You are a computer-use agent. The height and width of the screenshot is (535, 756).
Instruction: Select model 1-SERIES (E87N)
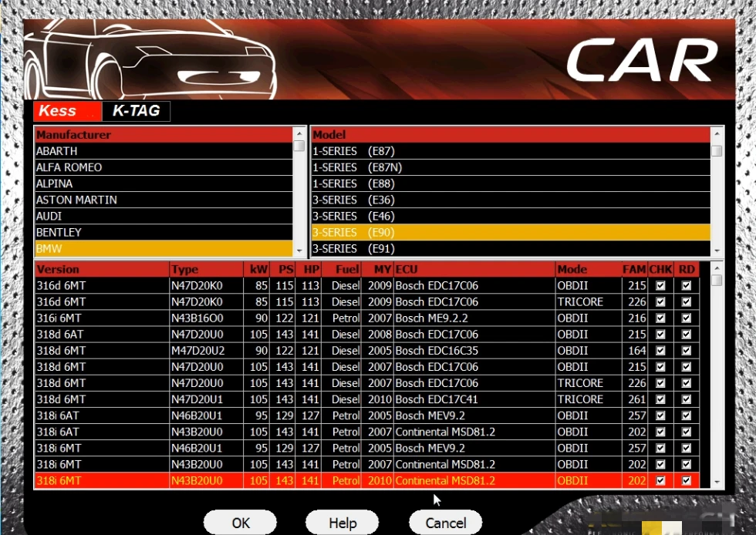pos(511,167)
